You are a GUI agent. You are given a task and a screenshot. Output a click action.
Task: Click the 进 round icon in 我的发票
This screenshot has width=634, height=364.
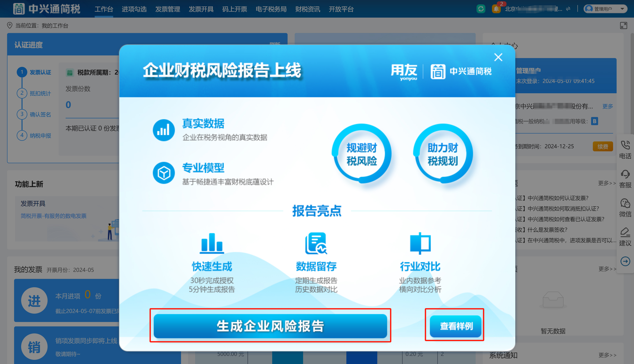pos(34,300)
